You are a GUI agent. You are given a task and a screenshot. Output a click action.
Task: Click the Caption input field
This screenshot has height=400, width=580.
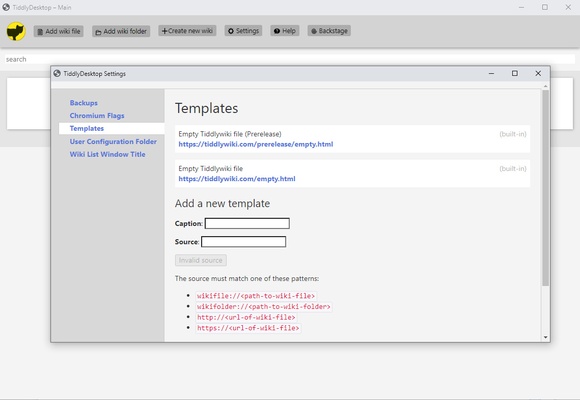[247, 223]
